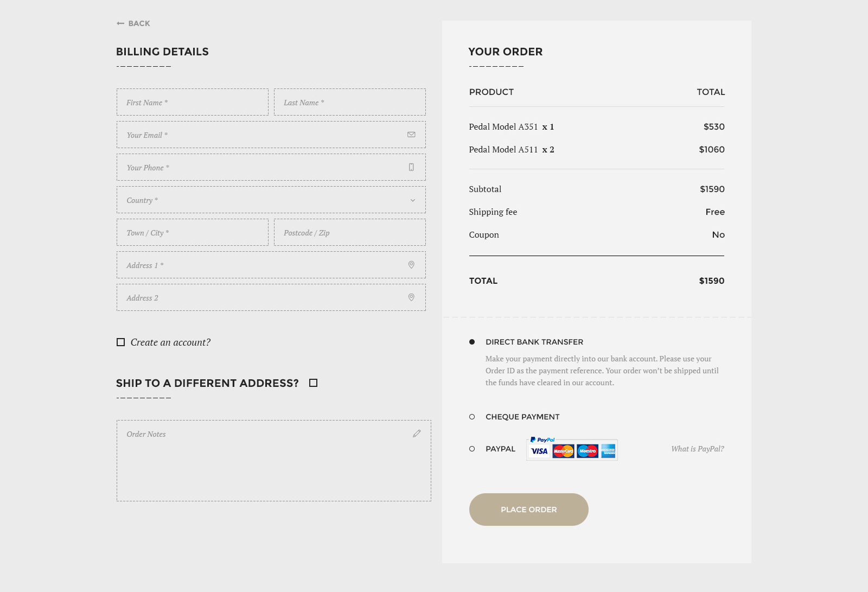The width and height of the screenshot is (868, 592).
Task: Click the phone icon in phone field
Action: [411, 167]
